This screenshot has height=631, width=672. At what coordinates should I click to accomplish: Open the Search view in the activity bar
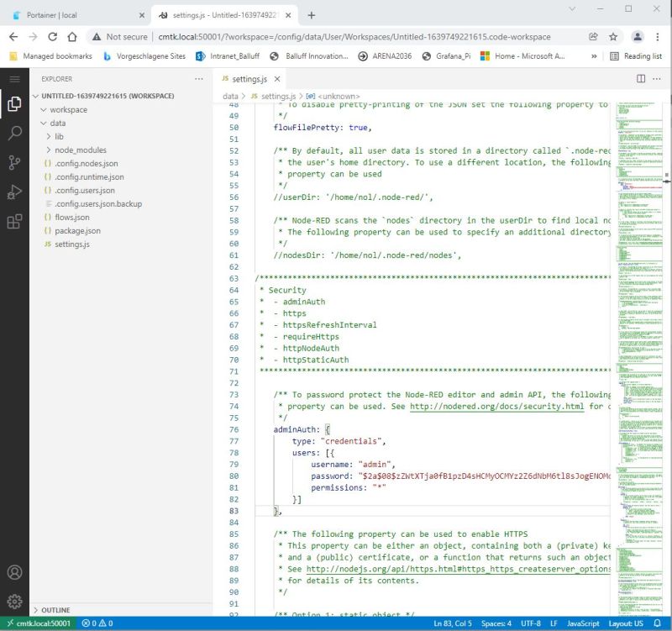pos(13,132)
